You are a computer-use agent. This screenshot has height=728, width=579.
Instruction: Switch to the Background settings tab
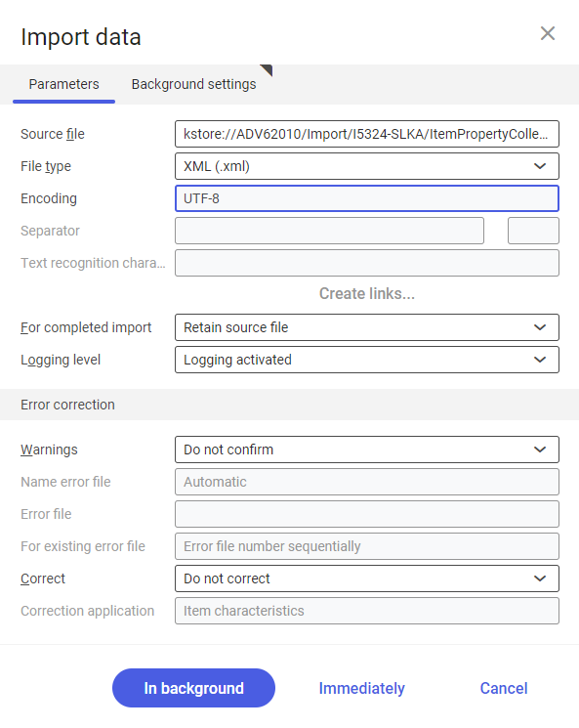click(194, 84)
